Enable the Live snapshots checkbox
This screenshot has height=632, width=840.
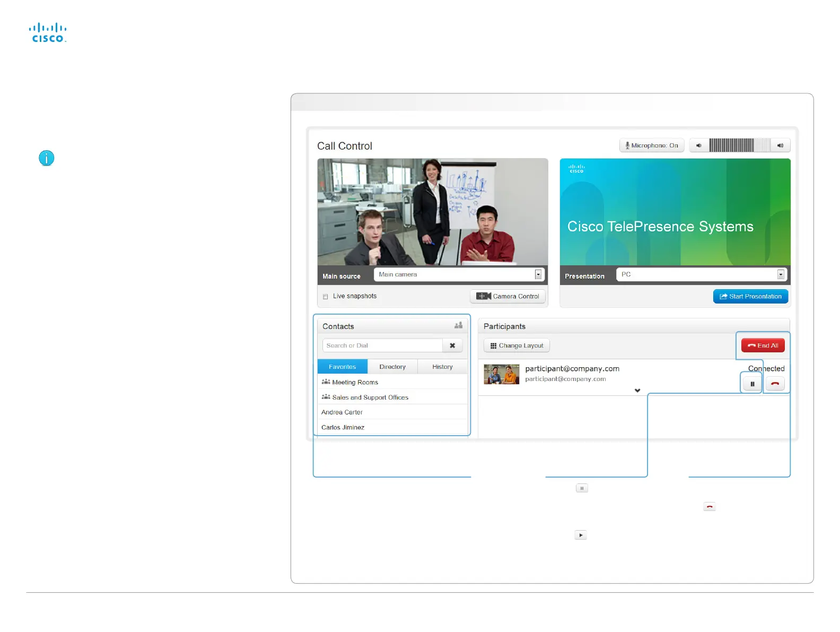(326, 297)
